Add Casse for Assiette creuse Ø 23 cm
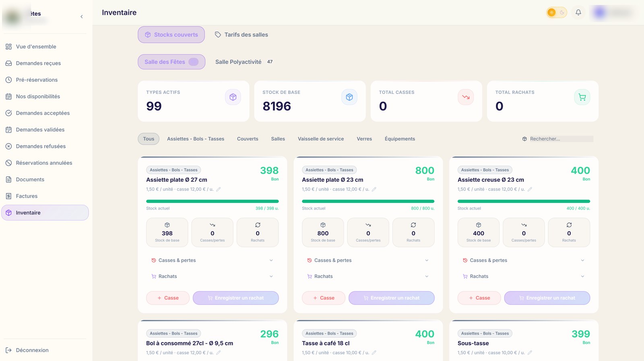Image resolution: width=644 pixels, height=361 pixels. click(479, 298)
